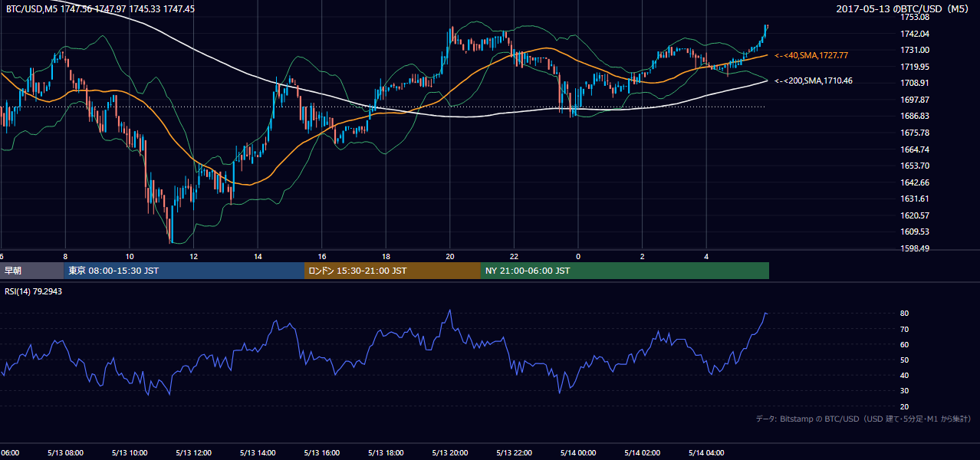Viewport: 980px width, 460px height.
Task: Click the 5/13 14:00 time label
Action: tap(258, 453)
